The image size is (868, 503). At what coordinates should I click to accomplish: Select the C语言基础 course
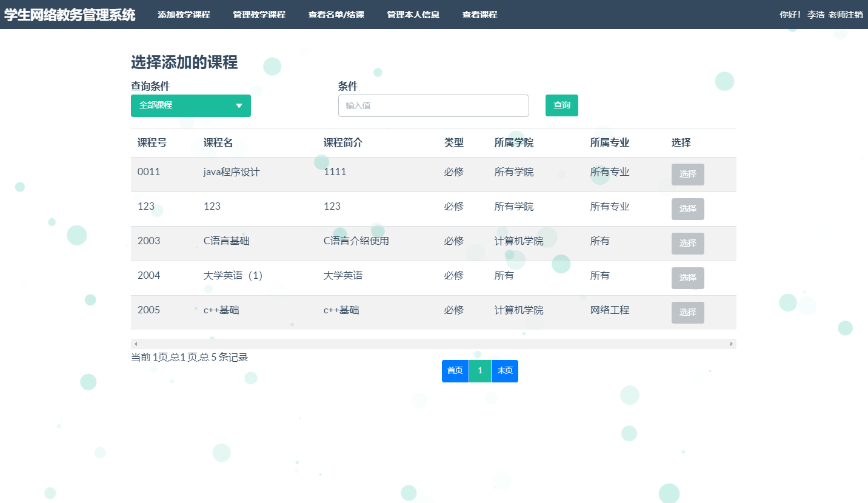[687, 244]
